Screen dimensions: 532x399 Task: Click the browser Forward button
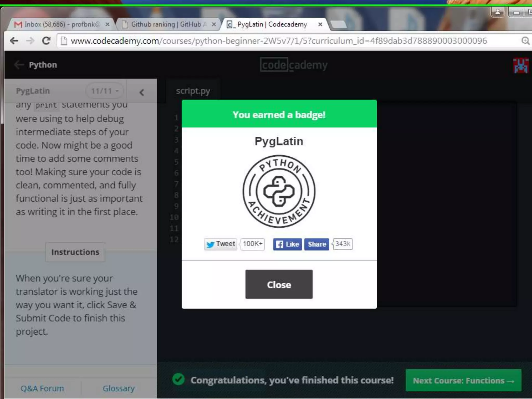pos(30,41)
